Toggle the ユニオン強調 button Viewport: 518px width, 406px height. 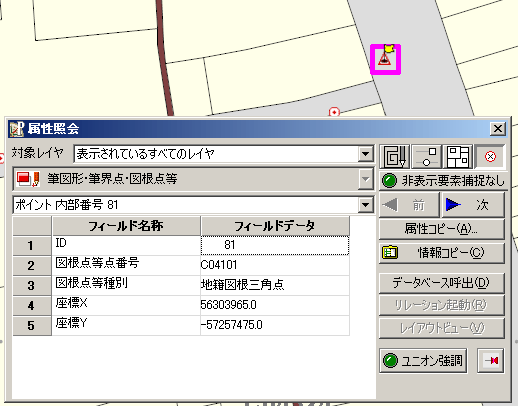(423, 360)
